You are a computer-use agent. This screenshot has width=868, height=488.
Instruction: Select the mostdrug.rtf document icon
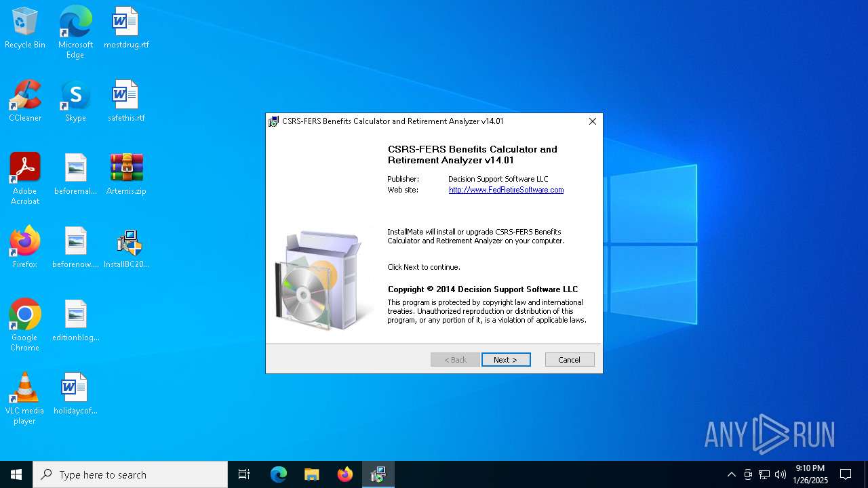click(126, 28)
